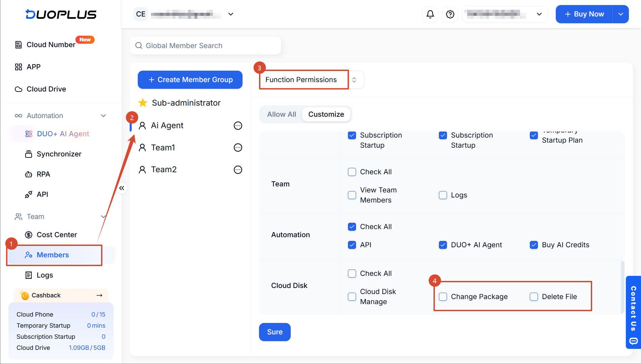The width and height of the screenshot is (641, 364).
Task: Click the CE team avatar badge
Action: pyautogui.click(x=141, y=14)
